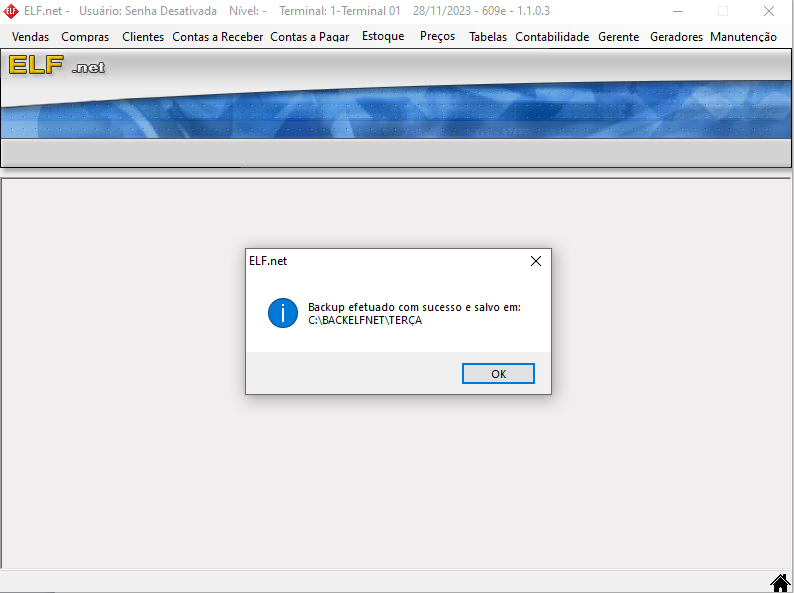794x593 pixels.
Task: Open the Geradores menu
Action: (x=676, y=37)
